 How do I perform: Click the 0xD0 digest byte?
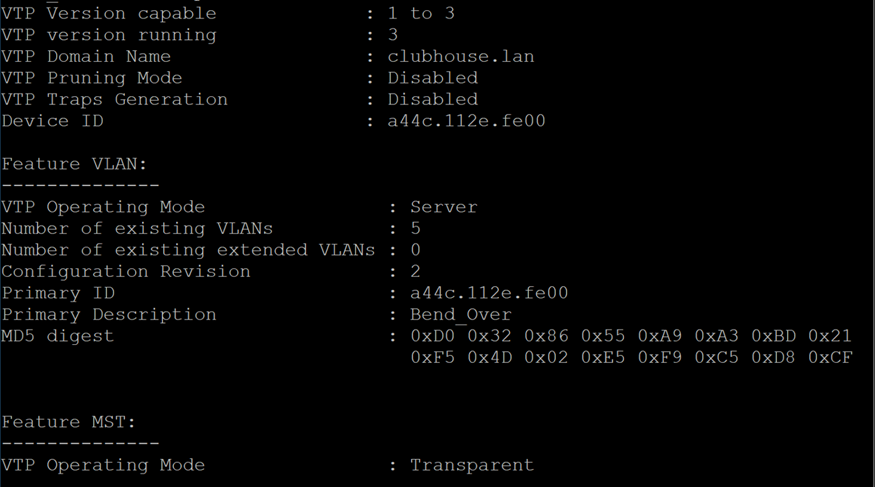tap(432, 336)
